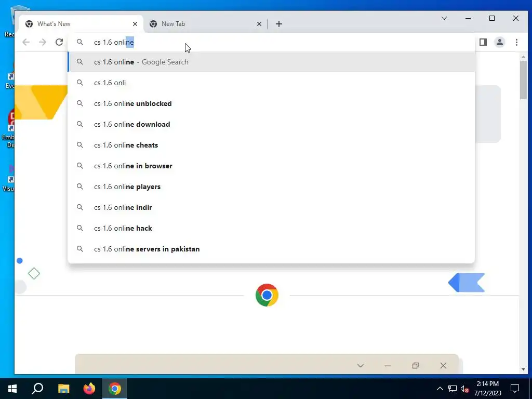
Task: Open Chrome's three-dot menu
Action: (x=516, y=42)
